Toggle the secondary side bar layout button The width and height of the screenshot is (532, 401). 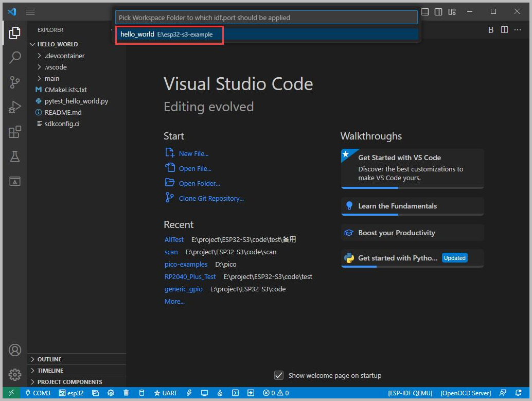(x=438, y=11)
